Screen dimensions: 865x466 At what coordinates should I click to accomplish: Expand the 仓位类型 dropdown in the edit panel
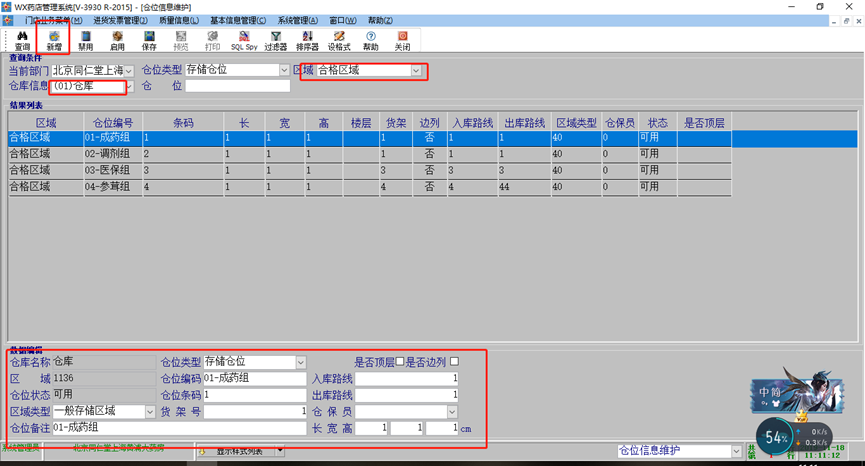click(x=301, y=362)
